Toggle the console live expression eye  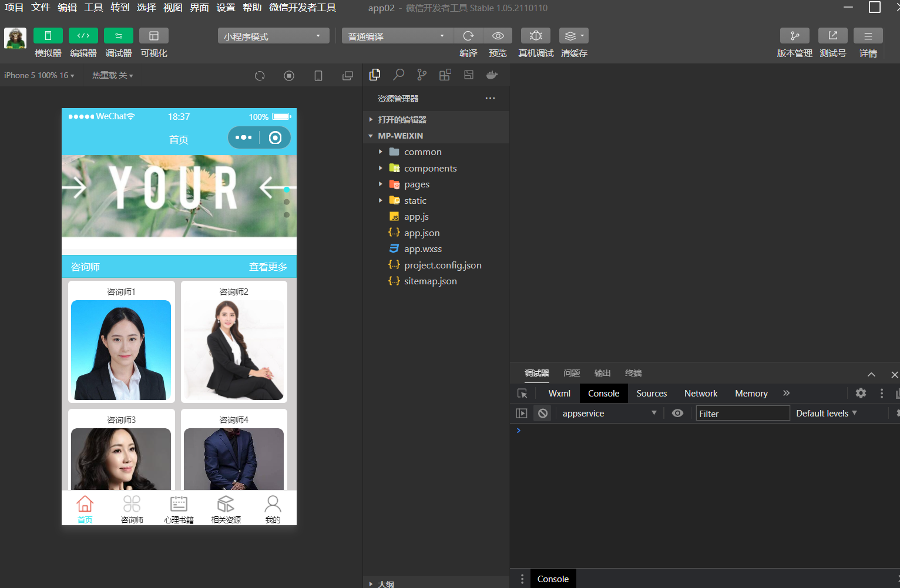[x=677, y=414]
